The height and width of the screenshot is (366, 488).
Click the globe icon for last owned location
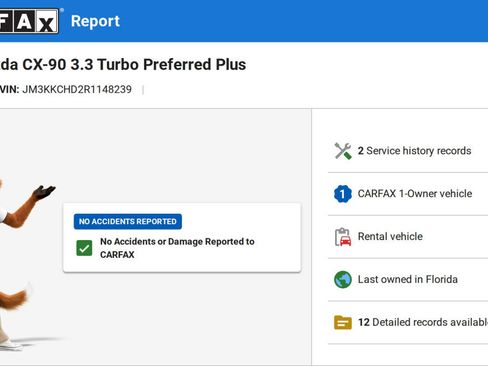pos(343,279)
